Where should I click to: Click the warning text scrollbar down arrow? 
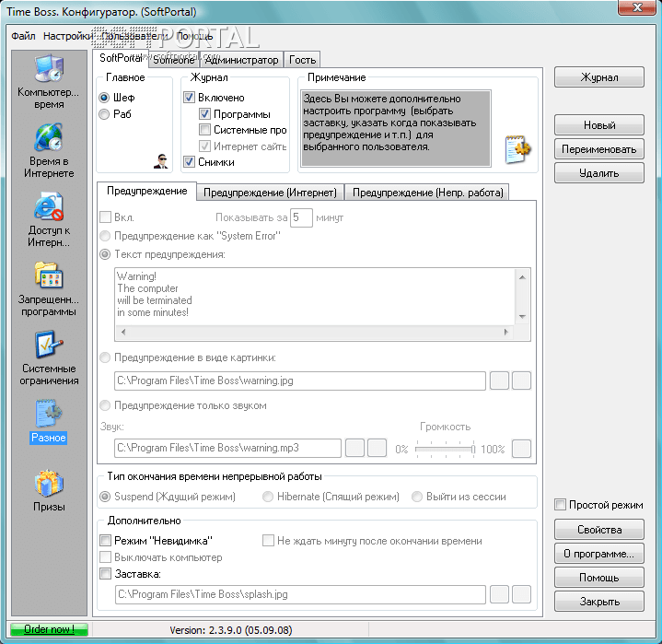pos(522,317)
